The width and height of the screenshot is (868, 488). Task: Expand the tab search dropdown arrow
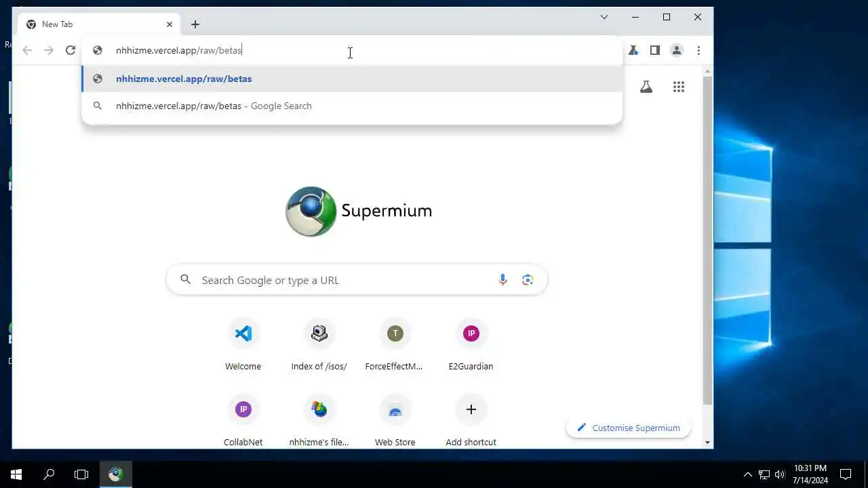pyautogui.click(x=604, y=17)
